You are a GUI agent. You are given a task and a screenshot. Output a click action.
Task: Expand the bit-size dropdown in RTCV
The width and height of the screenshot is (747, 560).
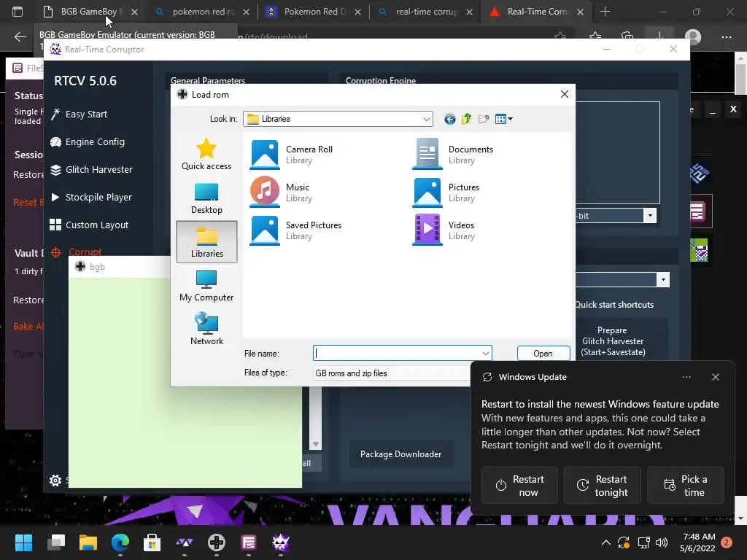pos(650,216)
